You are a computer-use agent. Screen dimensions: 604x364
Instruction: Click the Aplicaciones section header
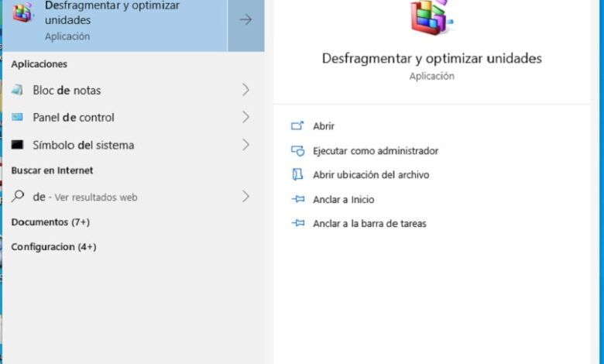[39, 64]
